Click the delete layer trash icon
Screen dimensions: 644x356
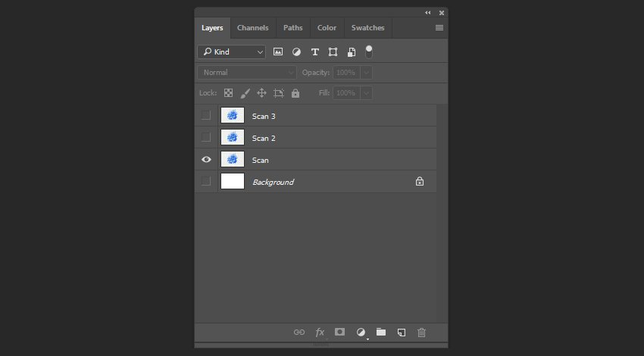(422, 332)
